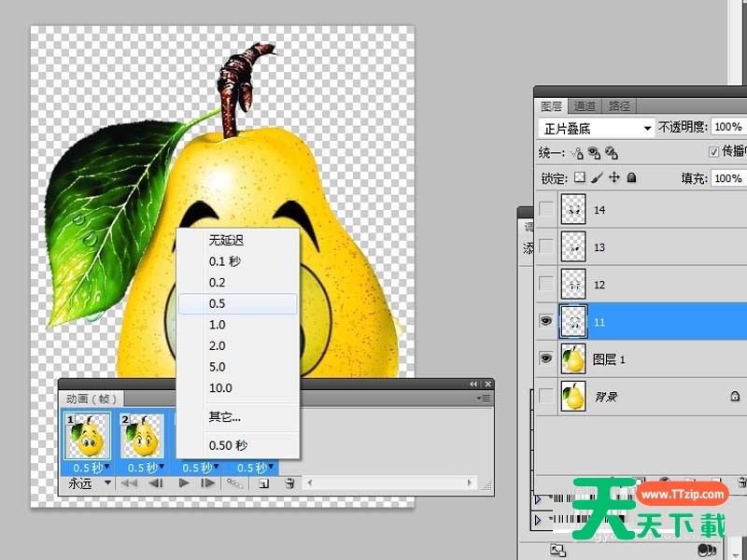Select frame 2 thumbnail in animation panel

pos(143,436)
